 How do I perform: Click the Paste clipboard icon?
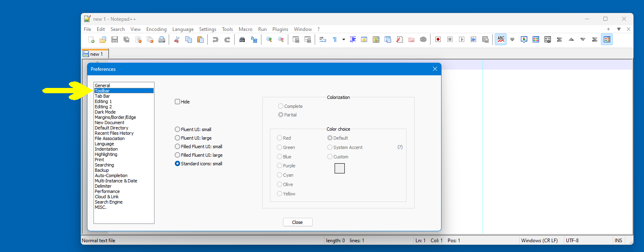(200, 39)
